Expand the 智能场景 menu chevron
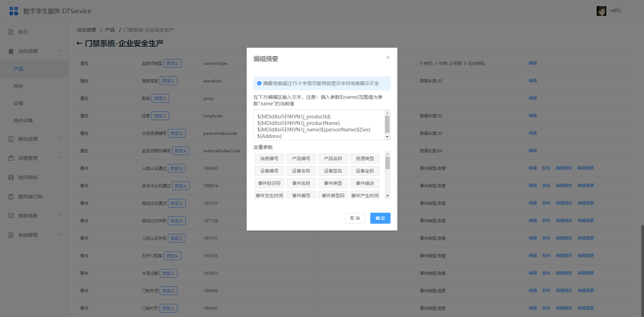Viewport: 644px width, 317px height. click(x=59, y=215)
